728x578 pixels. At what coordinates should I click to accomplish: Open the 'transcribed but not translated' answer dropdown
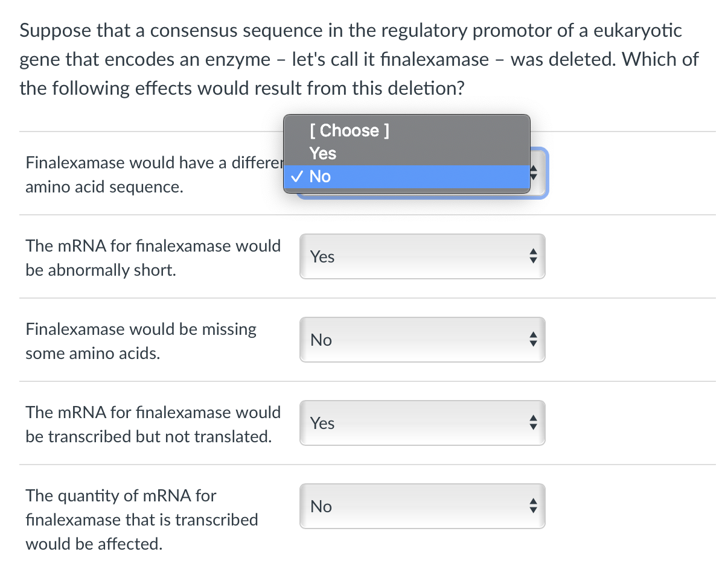[423, 423]
